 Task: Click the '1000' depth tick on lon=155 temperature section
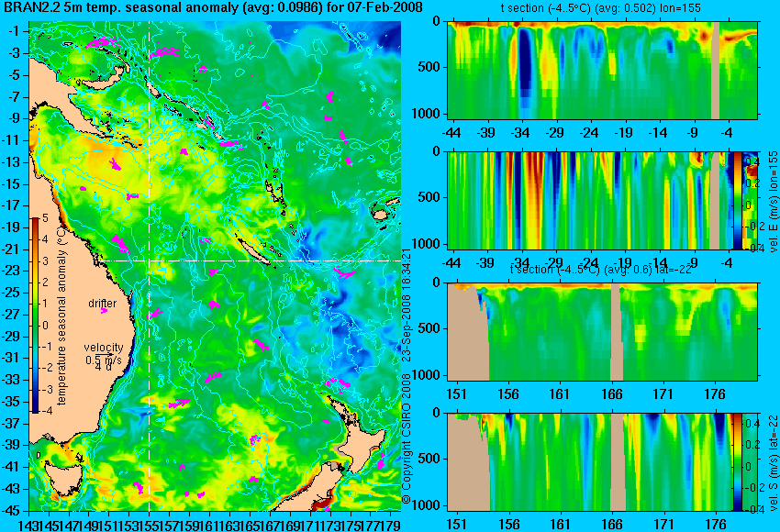(427, 114)
